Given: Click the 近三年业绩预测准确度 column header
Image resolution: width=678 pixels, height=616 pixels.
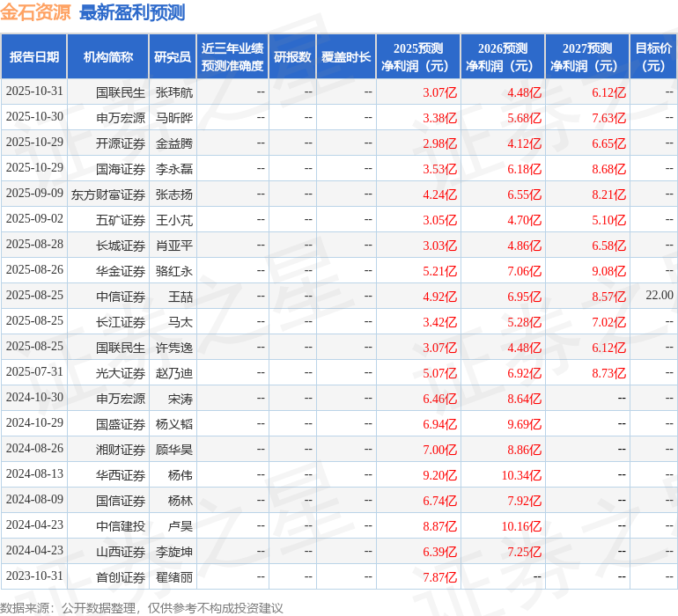Looking at the screenshot, I should (x=232, y=57).
